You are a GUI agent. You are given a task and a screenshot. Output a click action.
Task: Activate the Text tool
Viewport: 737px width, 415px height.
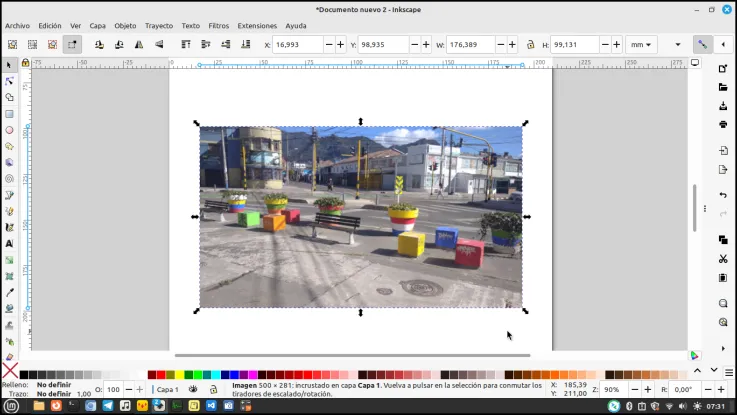click(9, 243)
